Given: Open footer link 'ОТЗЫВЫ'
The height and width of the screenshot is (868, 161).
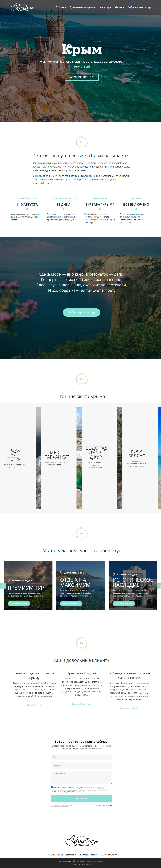Looking at the screenshot, I should [94, 855].
